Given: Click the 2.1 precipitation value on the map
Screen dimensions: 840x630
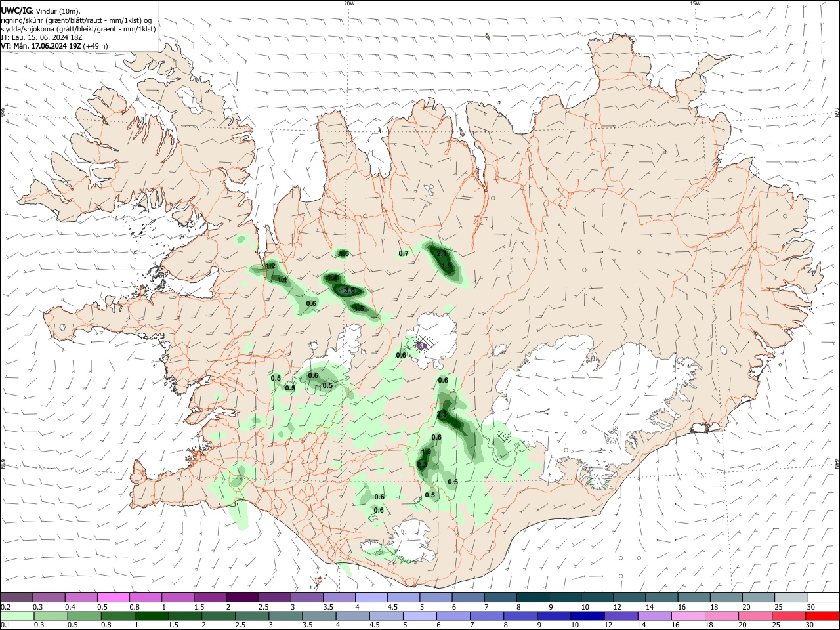Looking at the screenshot, I should [x=442, y=254].
